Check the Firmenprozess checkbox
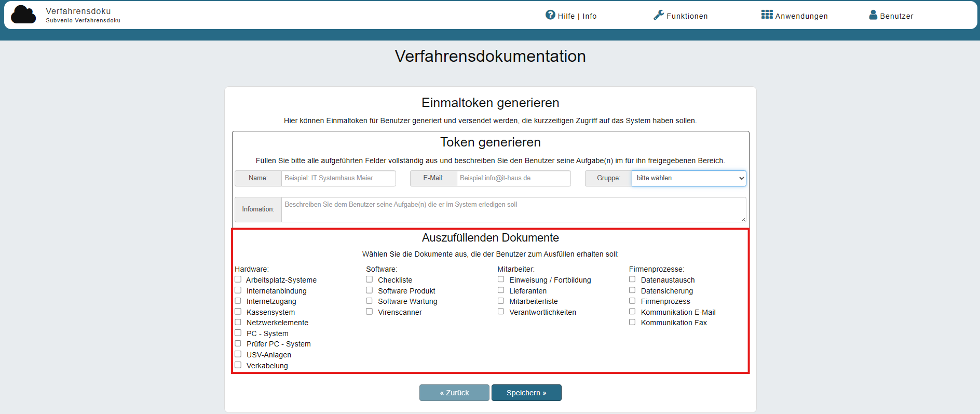980x414 pixels. point(632,301)
